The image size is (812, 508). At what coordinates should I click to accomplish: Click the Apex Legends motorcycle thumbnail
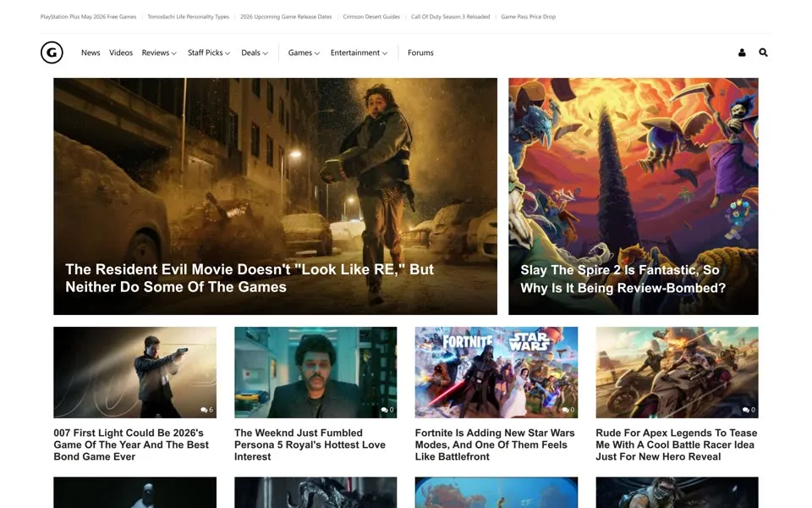677,373
